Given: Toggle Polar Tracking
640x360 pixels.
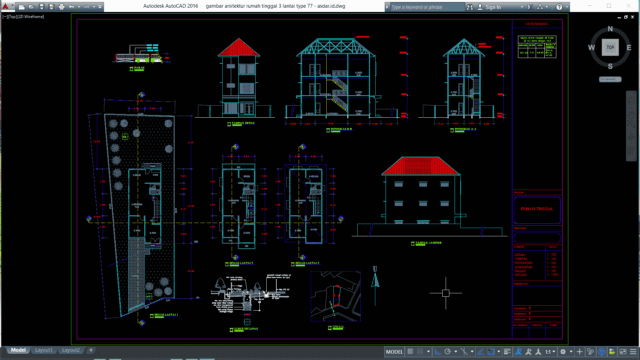Looking at the screenshot, I should [447, 351].
